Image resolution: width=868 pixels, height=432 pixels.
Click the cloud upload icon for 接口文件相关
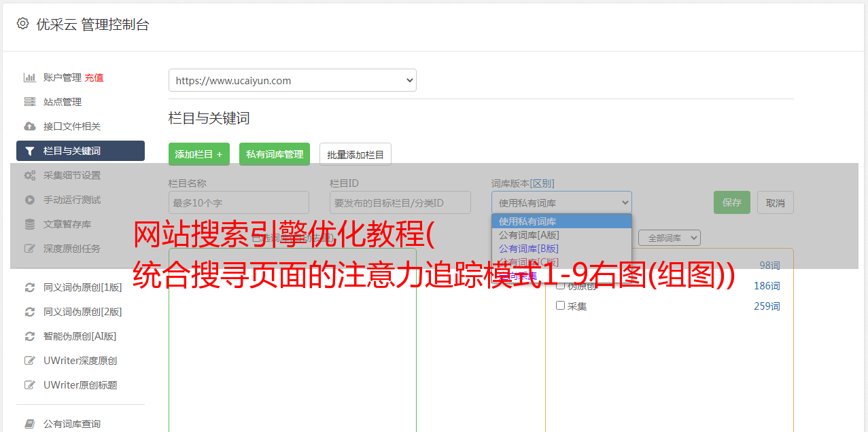(x=30, y=126)
